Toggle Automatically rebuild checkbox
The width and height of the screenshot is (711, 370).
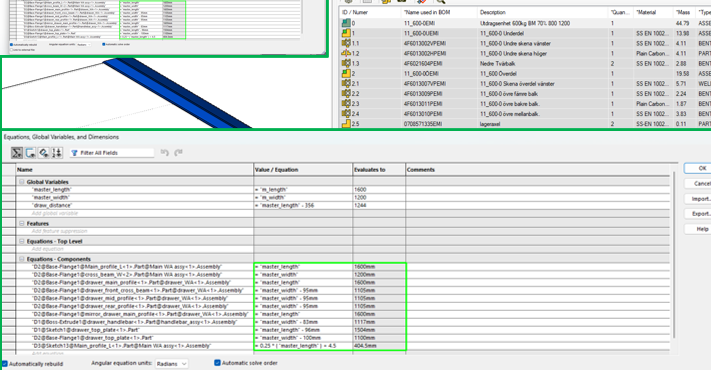5,364
